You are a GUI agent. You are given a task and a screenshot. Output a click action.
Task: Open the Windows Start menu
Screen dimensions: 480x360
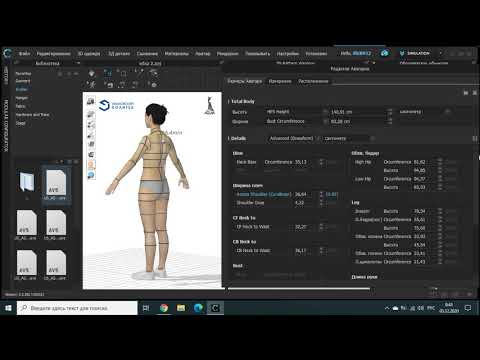(x=8, y=308)
